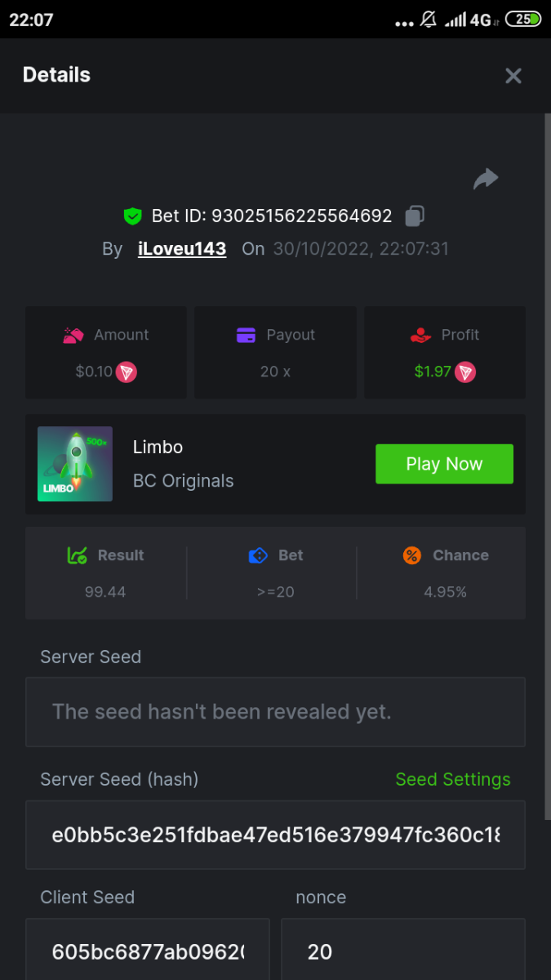
Task: Click the Client Seed field
Action: [x=148, y=951]
